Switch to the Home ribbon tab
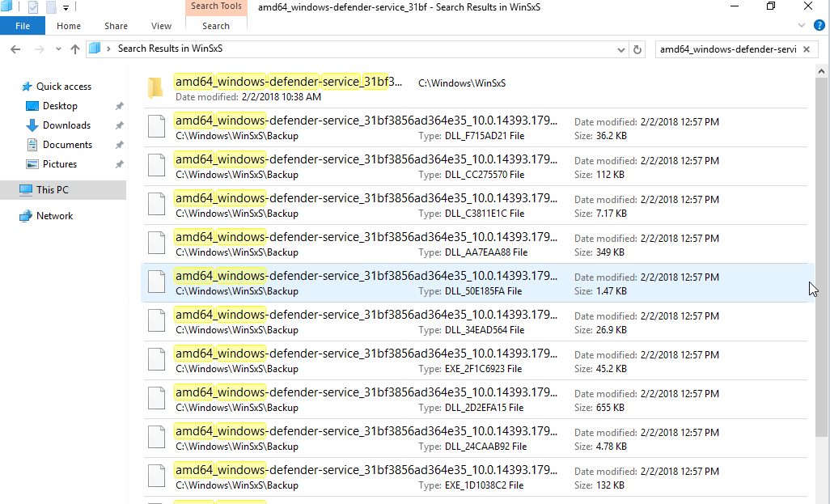This screenshot has width=830, height=504. click(69, 26)
